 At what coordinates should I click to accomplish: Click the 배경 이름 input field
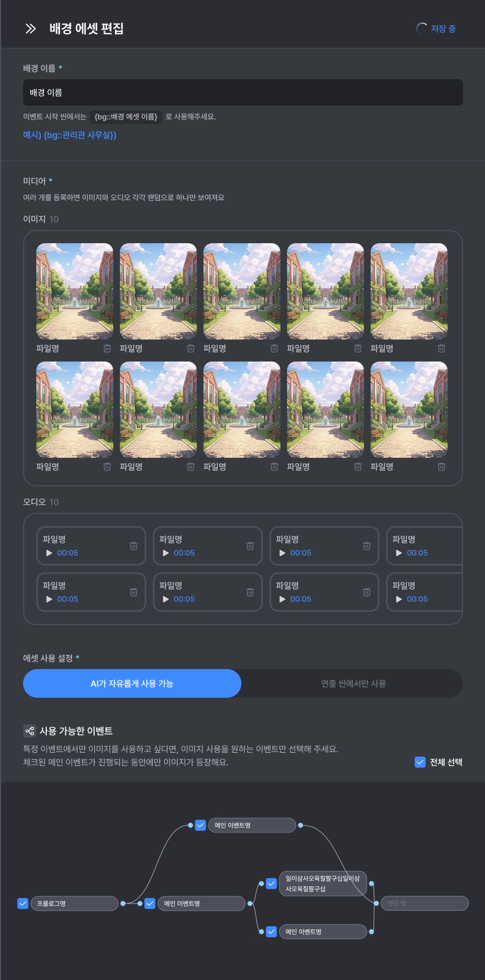click(243, 92)
